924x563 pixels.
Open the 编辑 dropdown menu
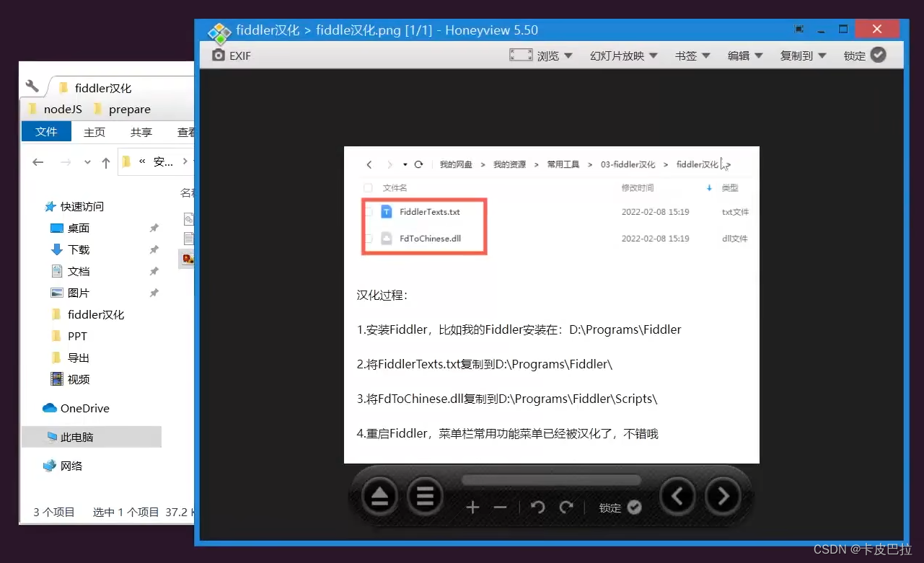click(745, 56)
